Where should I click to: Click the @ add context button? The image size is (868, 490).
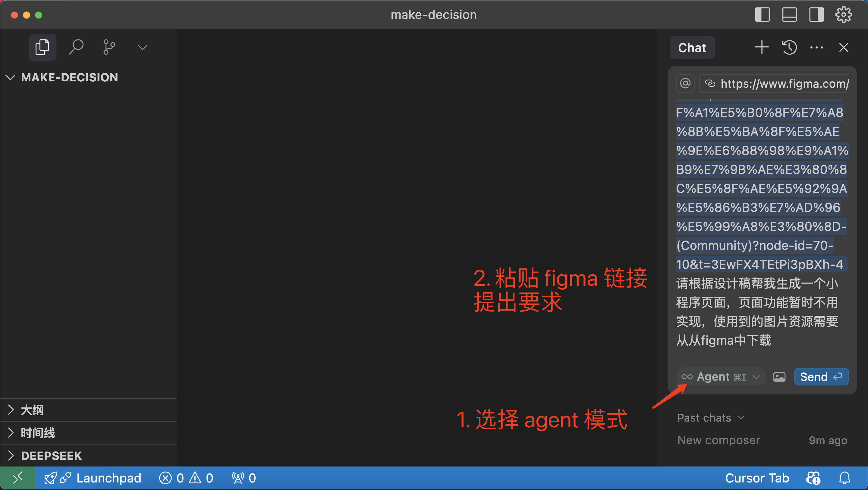click(685, 83)
